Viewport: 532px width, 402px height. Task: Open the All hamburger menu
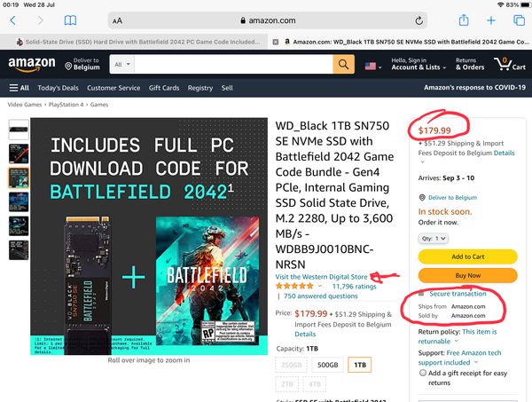point(19,88)
